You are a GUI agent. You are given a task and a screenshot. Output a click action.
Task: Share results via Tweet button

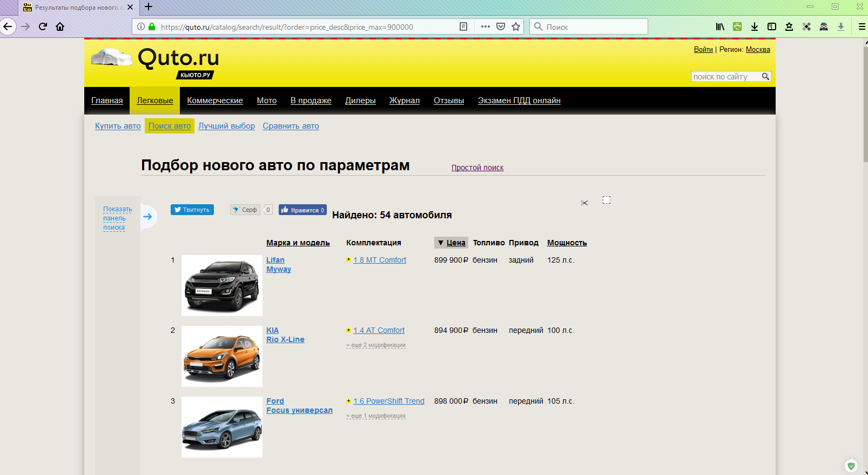tap(192, 210)
